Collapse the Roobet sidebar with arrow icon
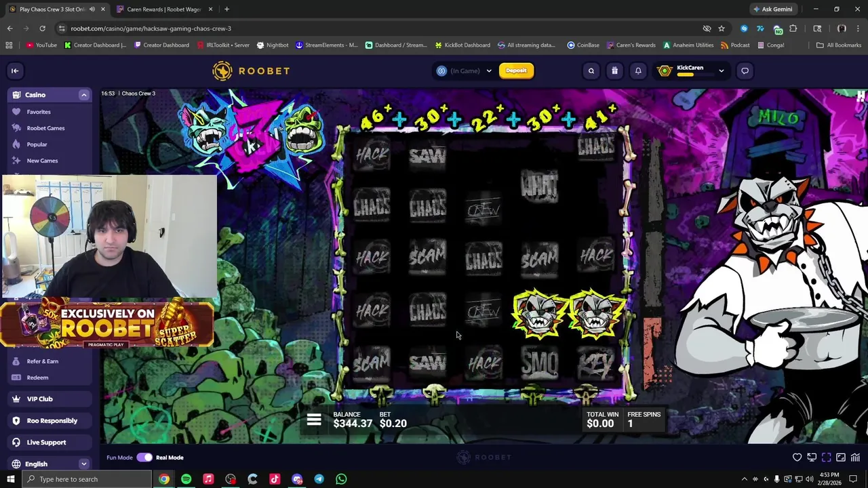This screenshot has width=868, height=488. pyautogui.click(x=15, y=70)
